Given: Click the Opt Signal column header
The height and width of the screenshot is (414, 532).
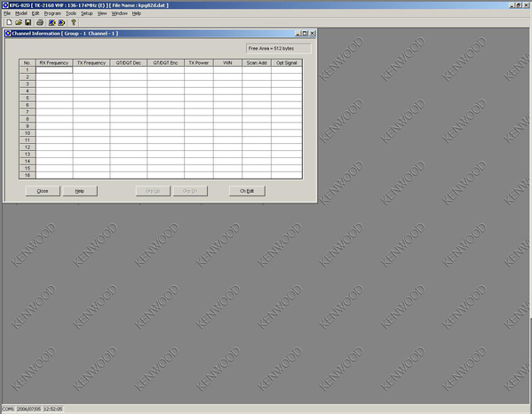Looking at the screenshot, I should pos(287,63).
